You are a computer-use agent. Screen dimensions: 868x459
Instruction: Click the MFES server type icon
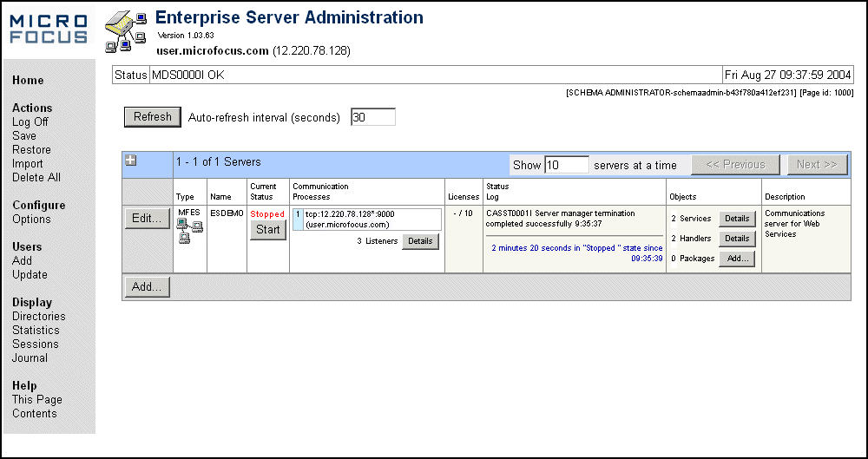tap(189, 230)
